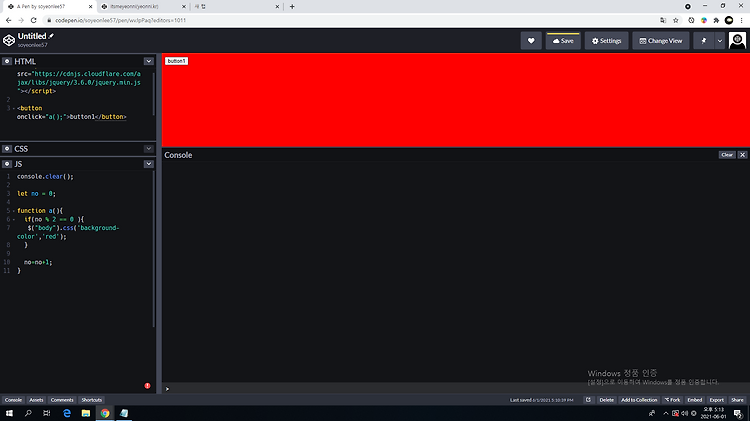The height and width of the screenshot is (421, 750).
Task: Launch Edge from the taskbar
Action: click(x=67, y=413)
